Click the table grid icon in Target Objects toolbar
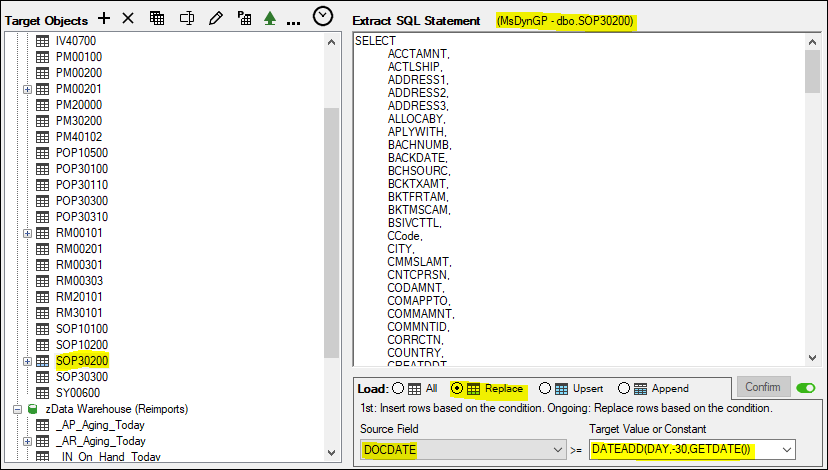The width and height of the screenshot is (828, 470). (157, 19)
